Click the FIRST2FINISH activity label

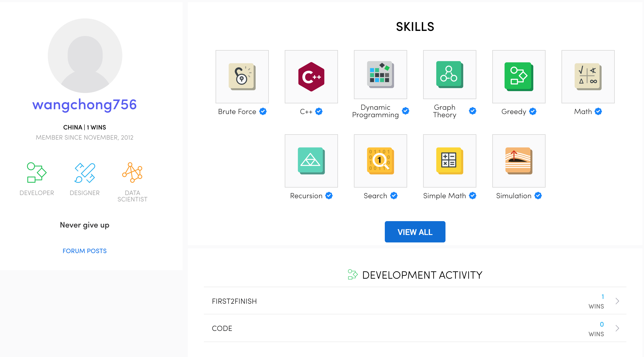tap(234, 301)
